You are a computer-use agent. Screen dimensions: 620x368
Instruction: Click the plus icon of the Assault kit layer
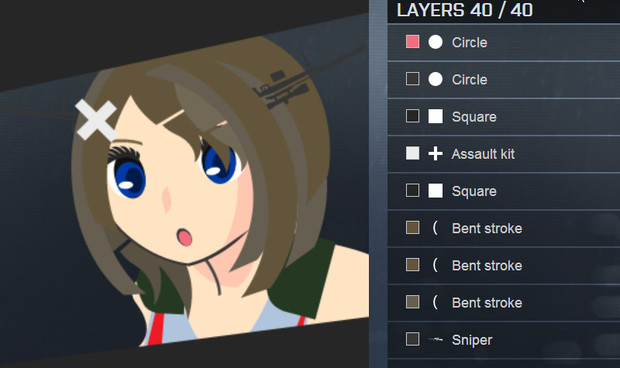tap(435, 153)
